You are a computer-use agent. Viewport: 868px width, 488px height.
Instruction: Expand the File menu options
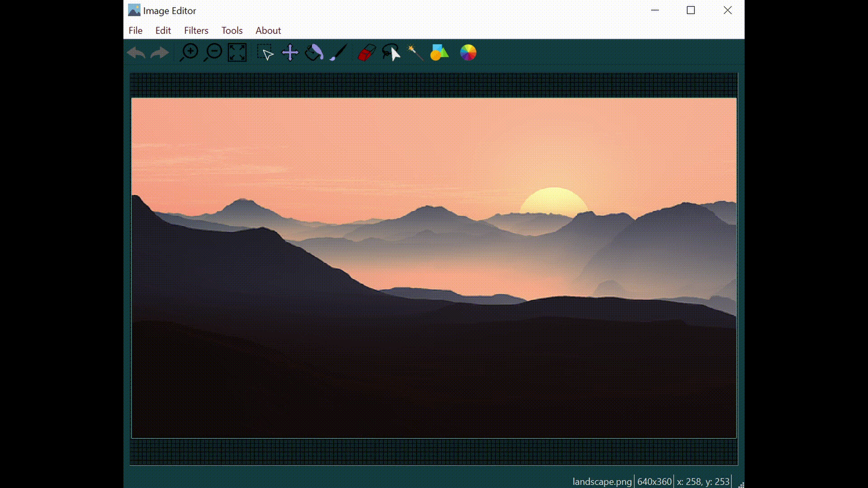tap(135, 30)
